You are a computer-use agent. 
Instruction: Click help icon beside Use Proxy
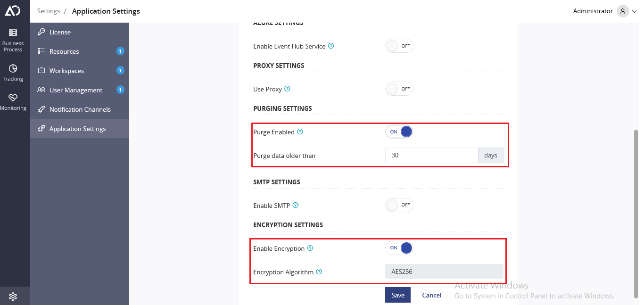(288, 89)
